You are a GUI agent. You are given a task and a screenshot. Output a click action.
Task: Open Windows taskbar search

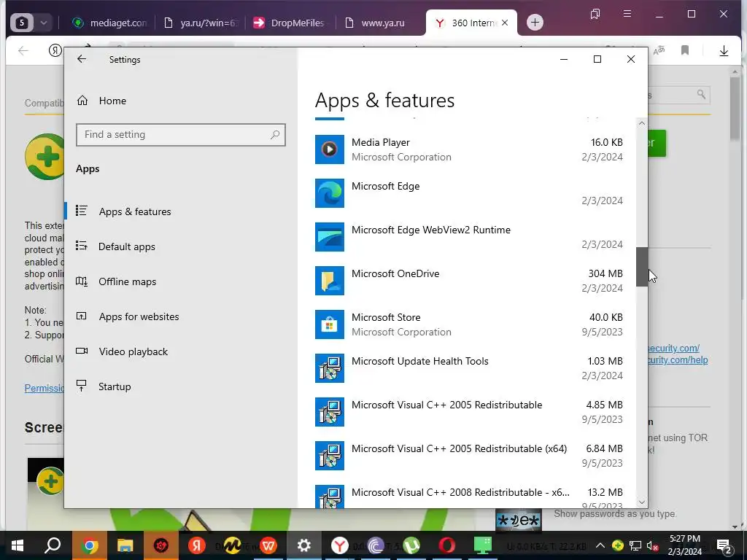(x=53, y=545)
